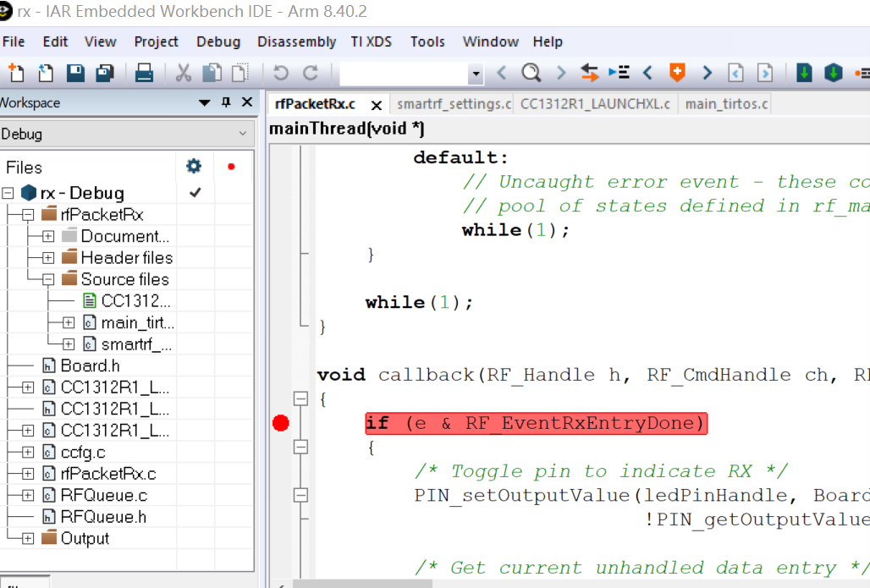870x588 pixels.
Task: Open workspace settings gear icon
Action: click(x=194, y=166)
